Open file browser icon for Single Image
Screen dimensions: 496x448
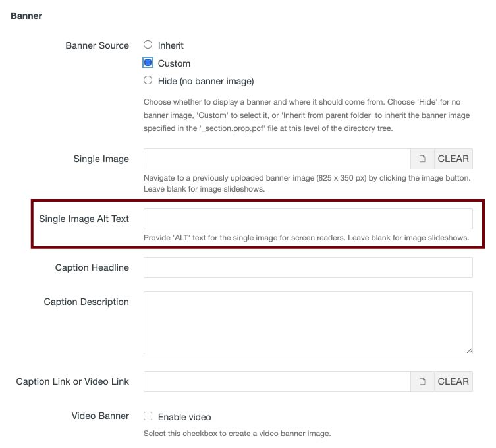pos(423,159)
